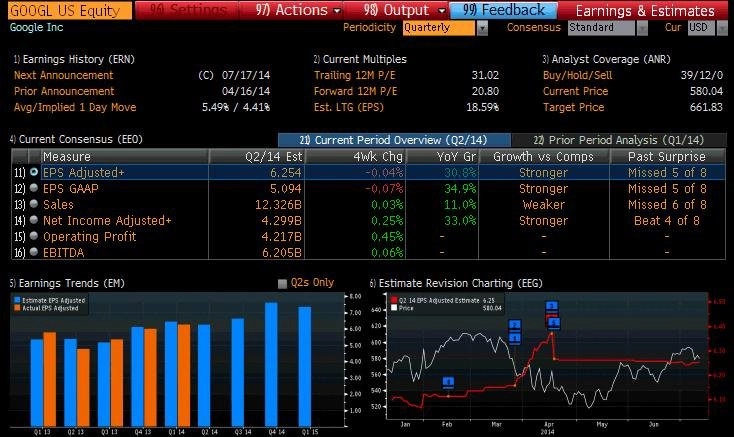
Task: Click the topmost April event marker
Action: tap(552, 307)
